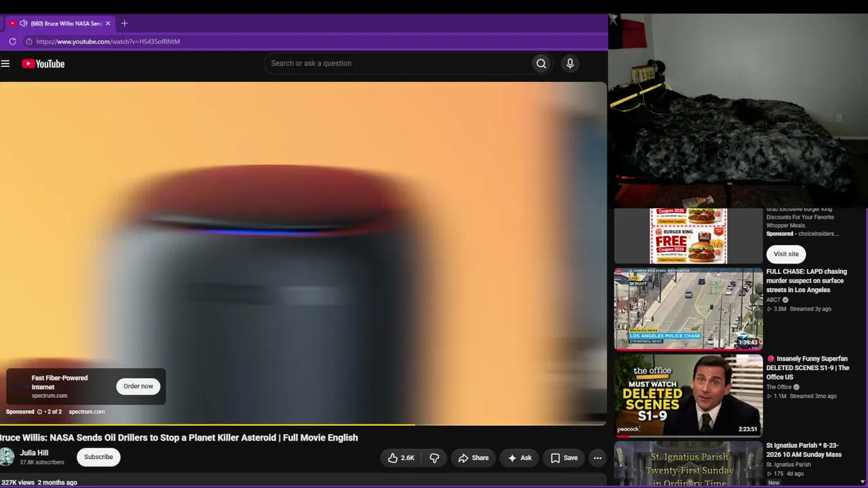Reload the current page
The width and height of the screenshot is (868, 488).
(x=12, y=41)
